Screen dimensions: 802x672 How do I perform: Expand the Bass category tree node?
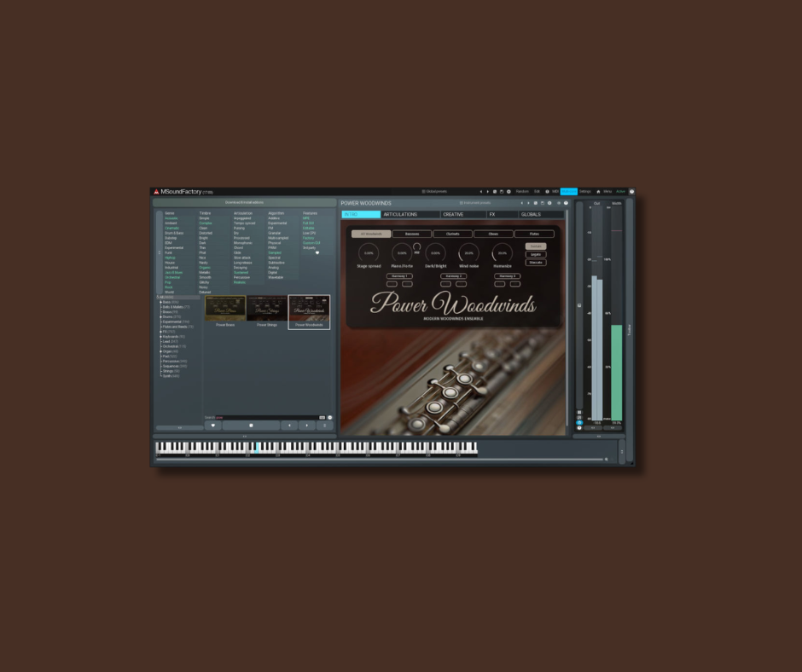[x=160, y=302]
